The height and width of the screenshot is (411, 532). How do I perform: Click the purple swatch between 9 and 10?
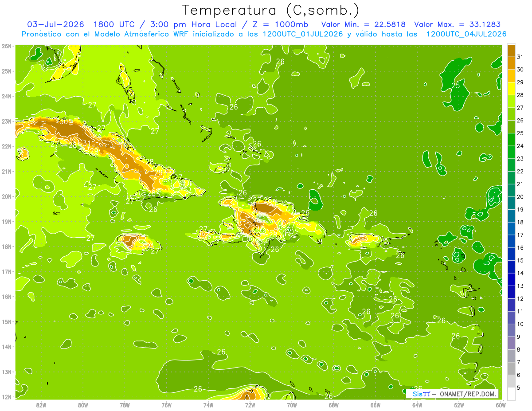point(511,330)
